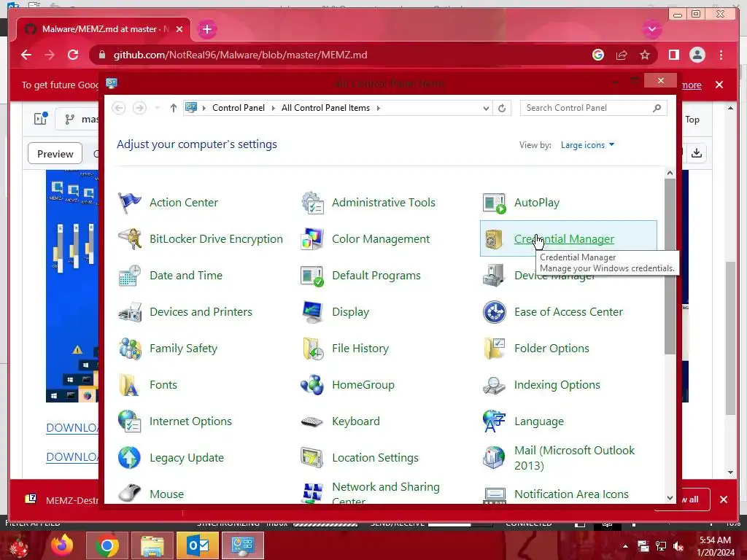Open Color Management icon
Screen dimensions: 747x560
312,239
